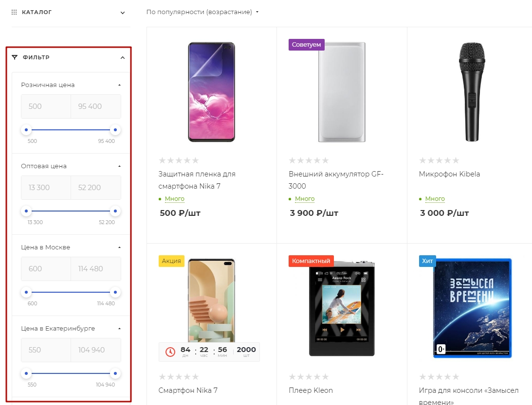The width and height of the screenshot is (532, 405).
Task: Click the left handle of the Розничная цена slider
Action: click(27, 130)
